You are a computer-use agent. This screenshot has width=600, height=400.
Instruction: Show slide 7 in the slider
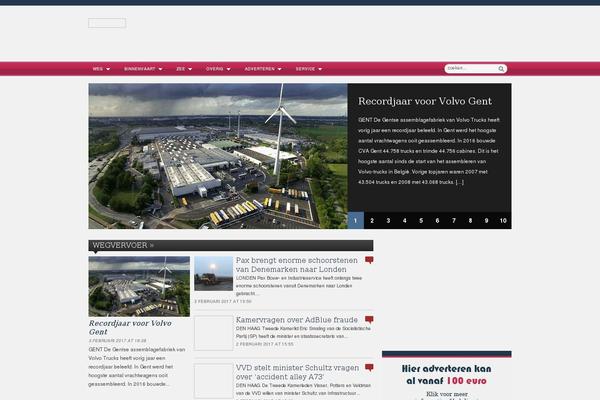(x=454, y=220)
